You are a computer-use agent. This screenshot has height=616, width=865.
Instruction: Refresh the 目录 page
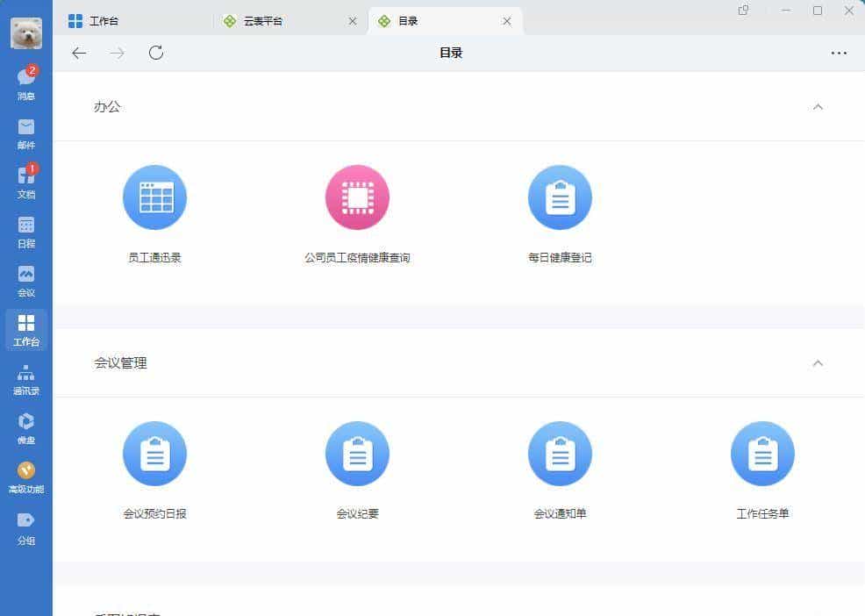click(156, 53)
